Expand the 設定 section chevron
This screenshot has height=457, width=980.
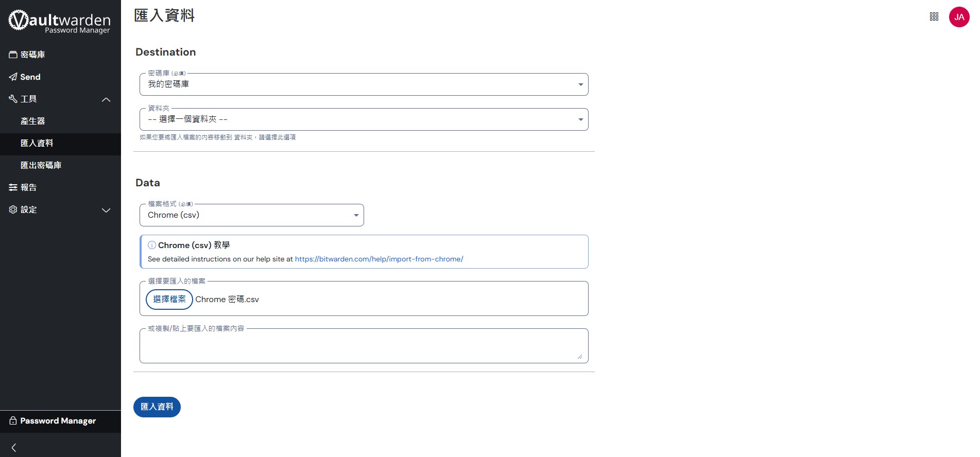(106, 210)
